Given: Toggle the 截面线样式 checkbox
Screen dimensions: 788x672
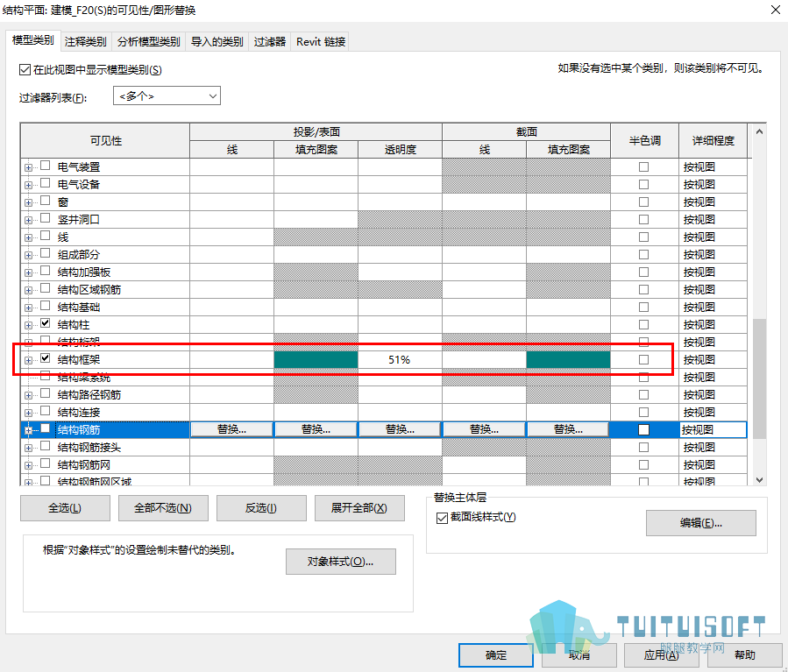Looking at the screenshot, I should (x=443, y=518).
